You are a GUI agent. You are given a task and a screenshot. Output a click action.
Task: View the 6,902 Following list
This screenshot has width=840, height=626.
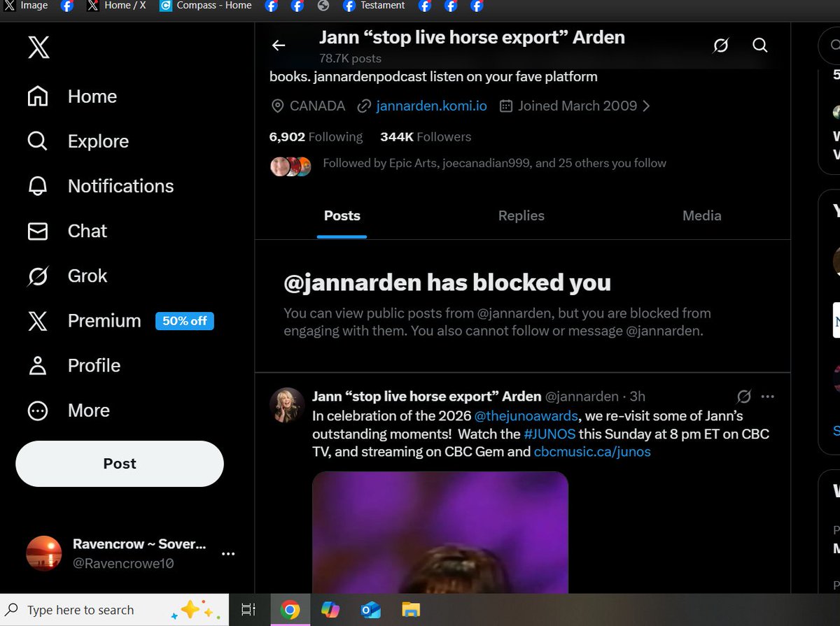pos(316,137)
